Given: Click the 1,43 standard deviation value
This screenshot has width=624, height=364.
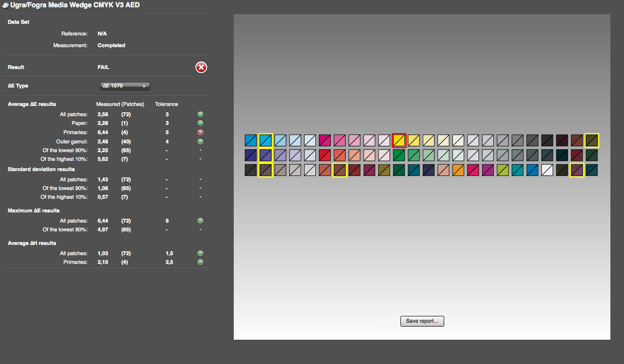Looking at the screenshot, I should 103,180.
